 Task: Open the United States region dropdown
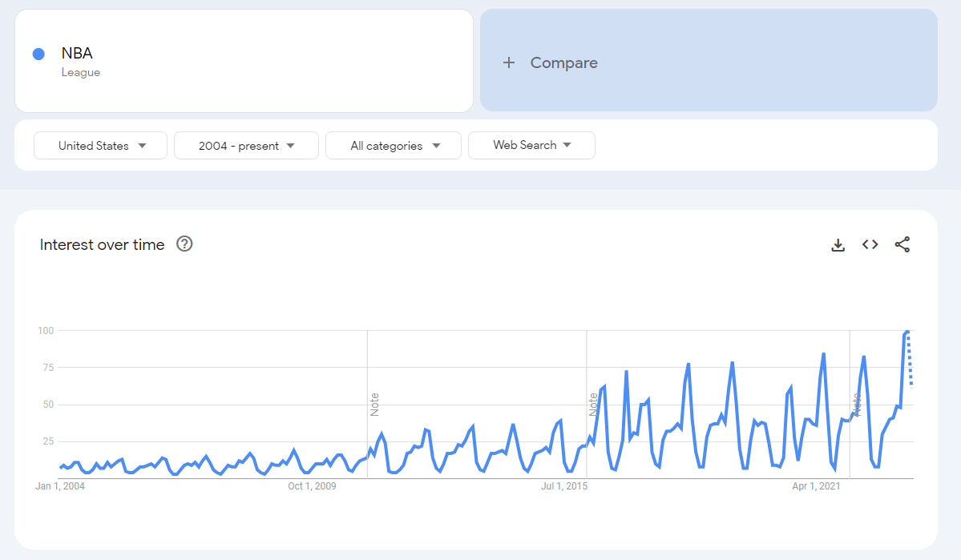tap(100, 146)
